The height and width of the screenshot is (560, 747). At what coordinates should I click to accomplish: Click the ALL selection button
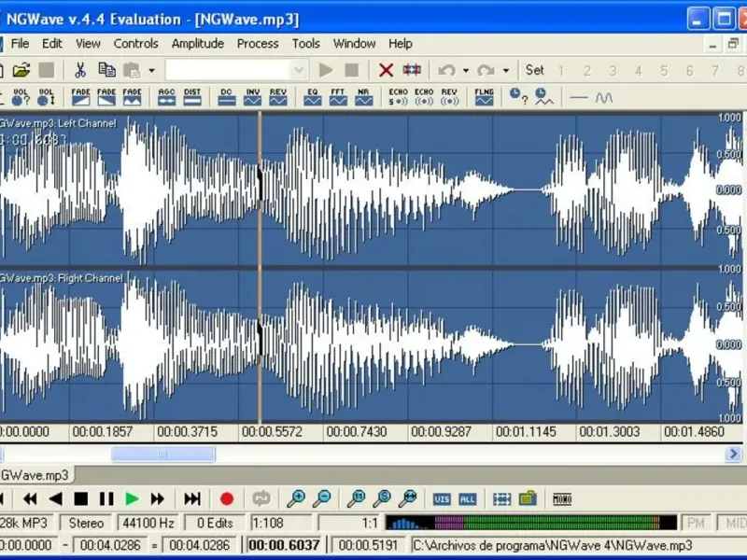pyautogui.click(x=468, y=499)
